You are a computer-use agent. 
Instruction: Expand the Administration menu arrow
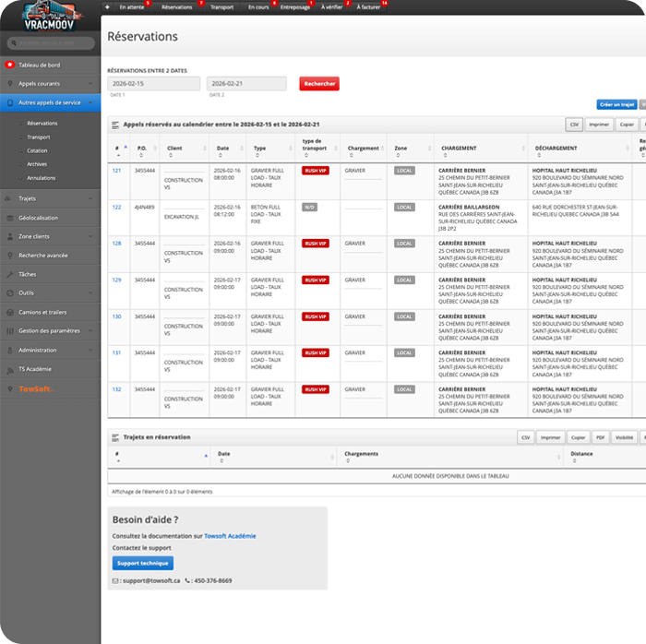(90, 350)
